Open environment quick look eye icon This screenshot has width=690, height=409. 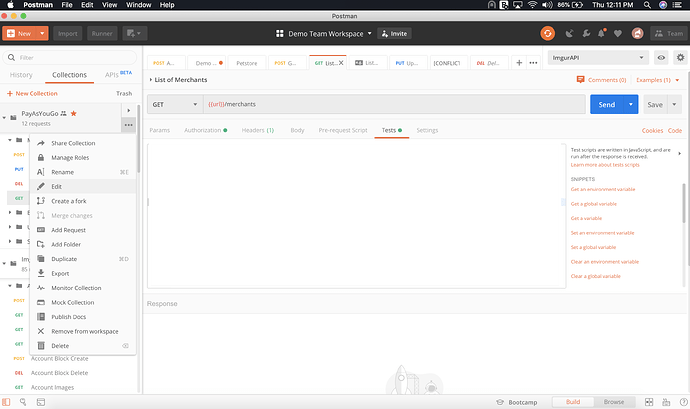coord(661,58)
